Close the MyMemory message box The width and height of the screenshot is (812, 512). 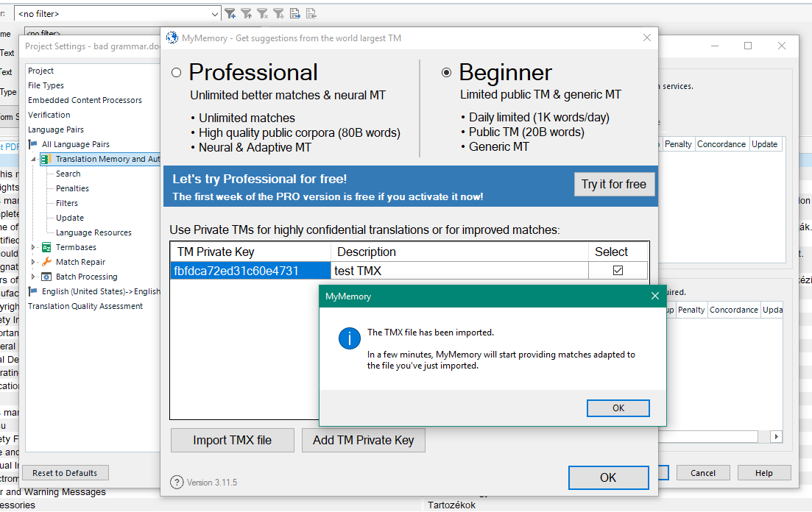[x=655, y=296]
